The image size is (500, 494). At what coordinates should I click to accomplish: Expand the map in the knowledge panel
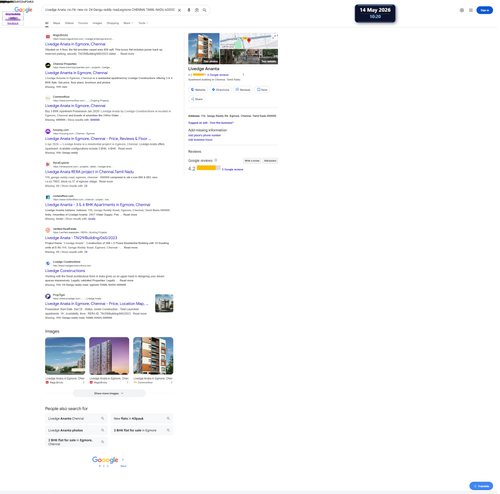pyautogui.click(x=275, y=36)
